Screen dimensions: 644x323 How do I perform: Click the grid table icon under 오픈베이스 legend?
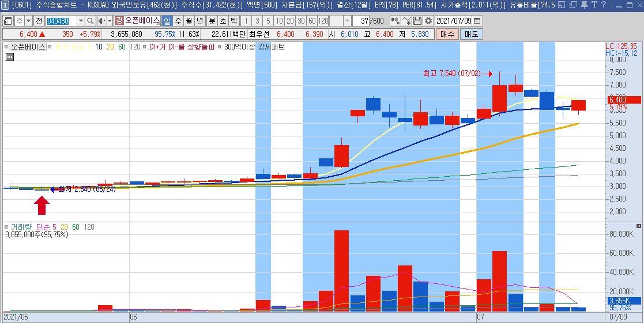click(x=10, y=57)
